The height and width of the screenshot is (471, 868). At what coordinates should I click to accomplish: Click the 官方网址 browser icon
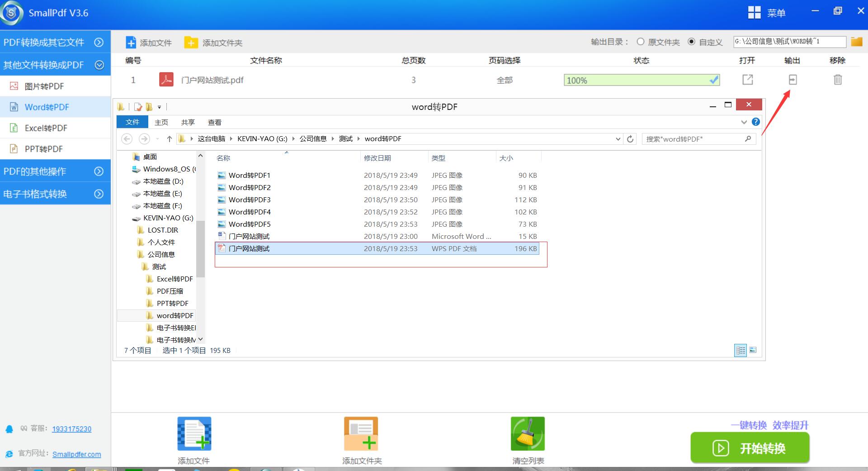[x=9, y=454]
